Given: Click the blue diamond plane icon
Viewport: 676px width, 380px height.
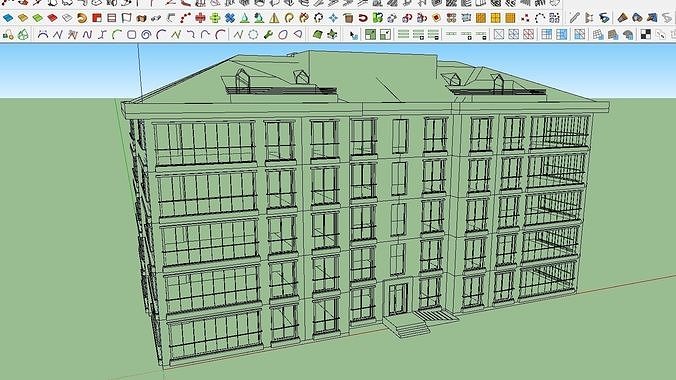Looking at the screenshot, I should (x=8, y=18).
